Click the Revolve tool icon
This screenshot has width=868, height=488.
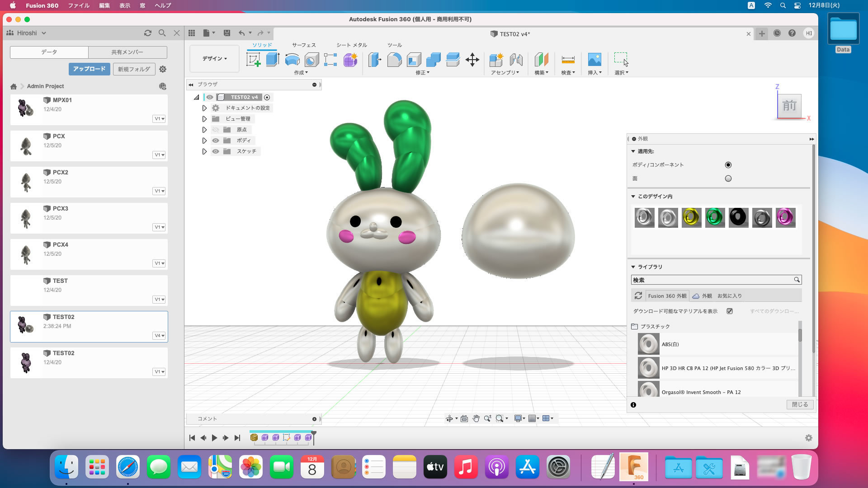292,59
